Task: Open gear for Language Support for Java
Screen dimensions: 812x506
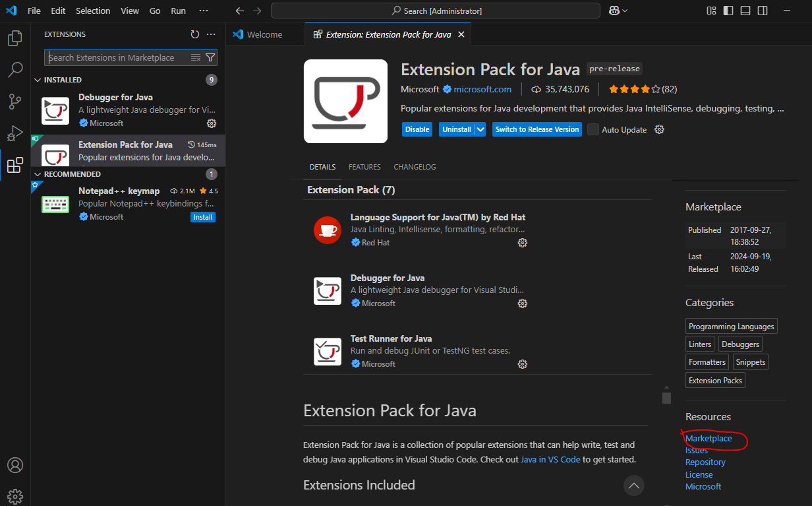Action: click(x=523, y=243)
